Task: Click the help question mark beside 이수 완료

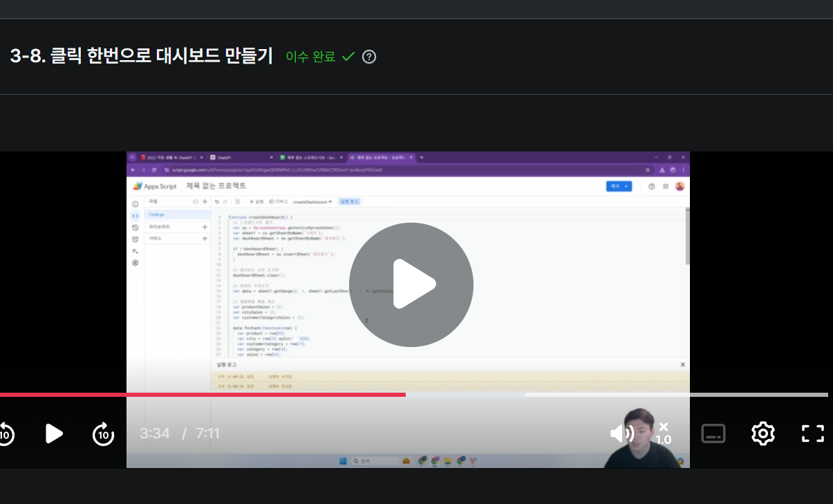Action: pyautogui.click(x=369, y=57)
